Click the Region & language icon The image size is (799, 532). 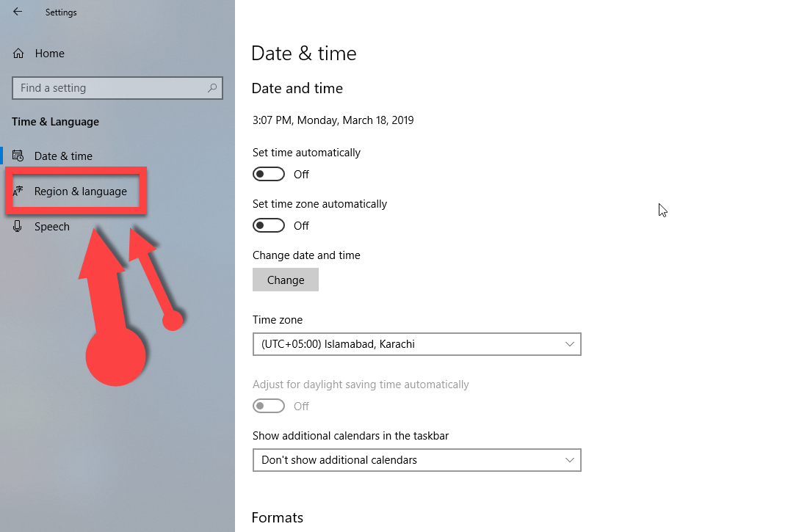tap(18, 192)
